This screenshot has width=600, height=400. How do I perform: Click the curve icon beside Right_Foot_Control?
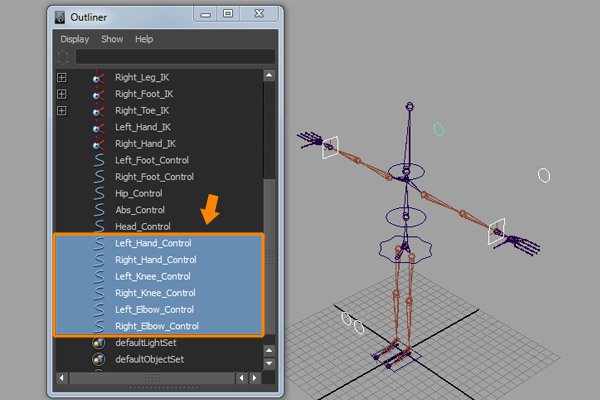pos(99,177)
